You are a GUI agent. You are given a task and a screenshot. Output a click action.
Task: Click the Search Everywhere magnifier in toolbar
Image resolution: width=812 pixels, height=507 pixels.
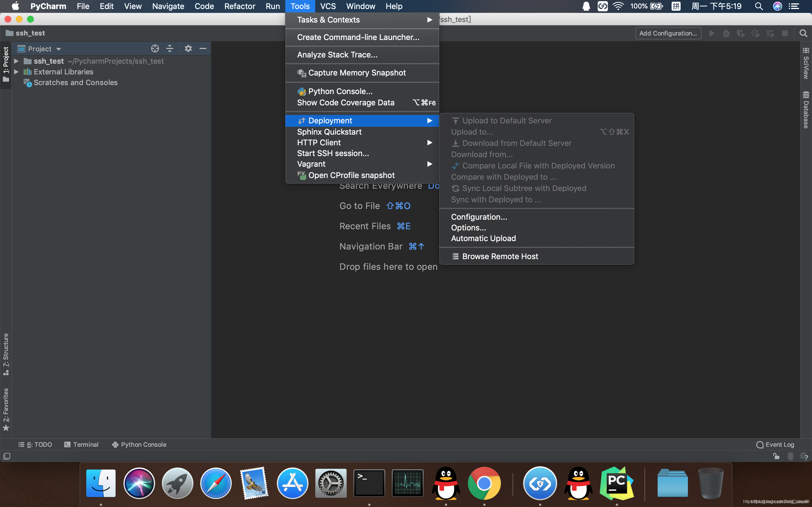click(803, 33)
